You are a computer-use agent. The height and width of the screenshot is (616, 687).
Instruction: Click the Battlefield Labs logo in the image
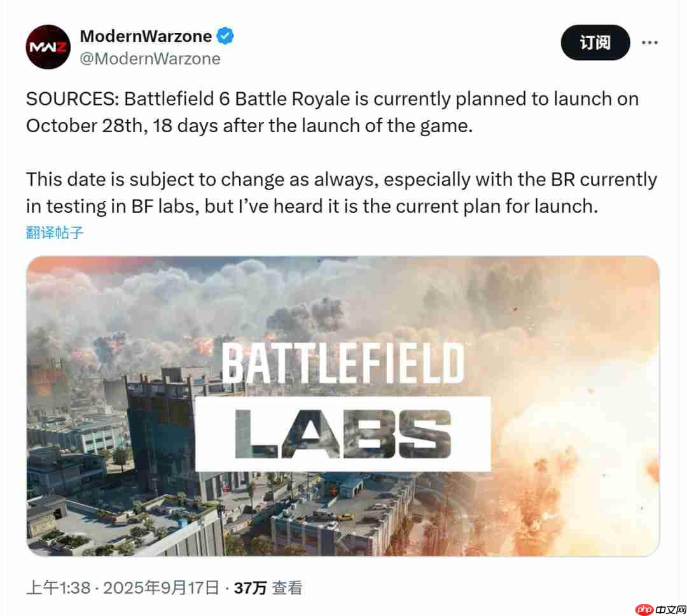click(343, 400)
